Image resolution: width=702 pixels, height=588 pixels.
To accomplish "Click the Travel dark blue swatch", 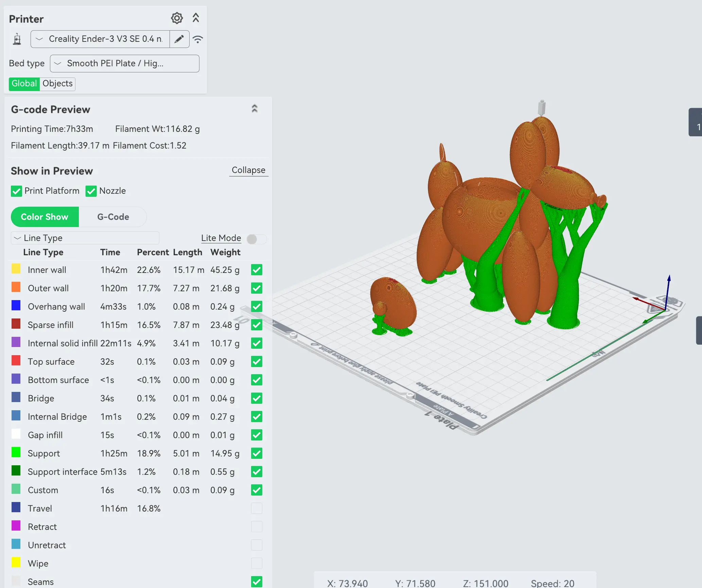I will point(16,507).
